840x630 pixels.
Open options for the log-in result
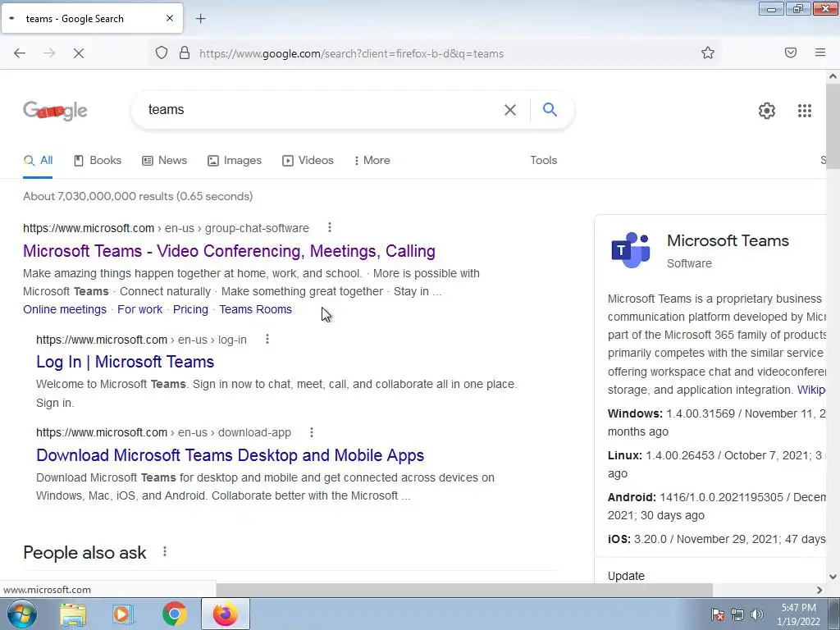267,339
